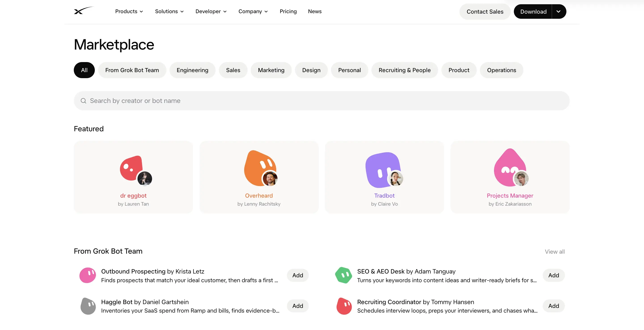The height and width of the screenshot is (330, 644).
Task: Click Eric Zakariasson's profile photo
Action: [x=521, y=179]
